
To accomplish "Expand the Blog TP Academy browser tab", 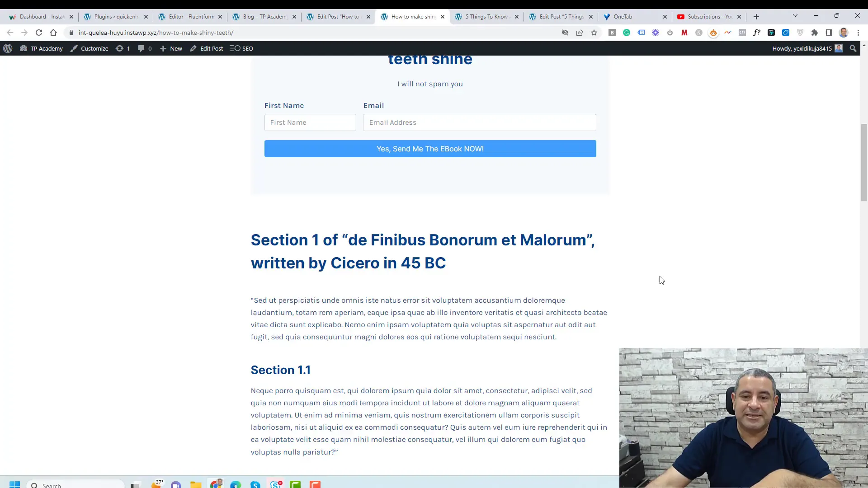I will coord(262,16).
